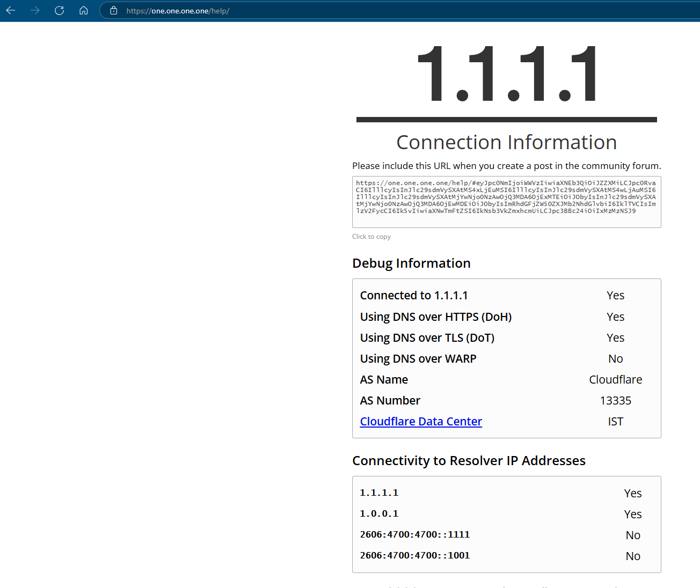Click 'No' next to 2606:4700:4700::1111
The image size is (700, 588).
pyautogui.click(x=633, y=535)
